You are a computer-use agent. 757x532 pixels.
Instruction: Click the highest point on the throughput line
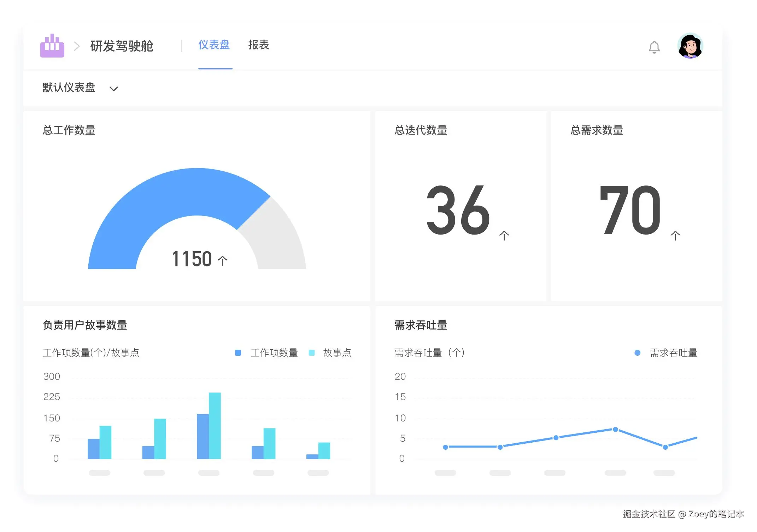(615, 429)
